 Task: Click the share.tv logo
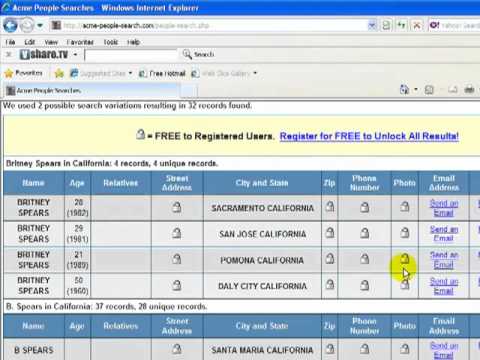44,54
